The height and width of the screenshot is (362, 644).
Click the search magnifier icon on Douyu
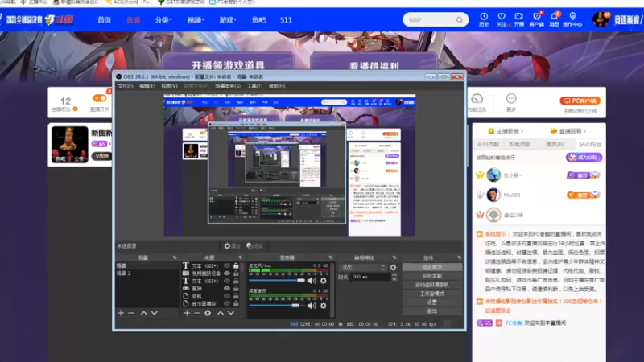coord(459,19)
